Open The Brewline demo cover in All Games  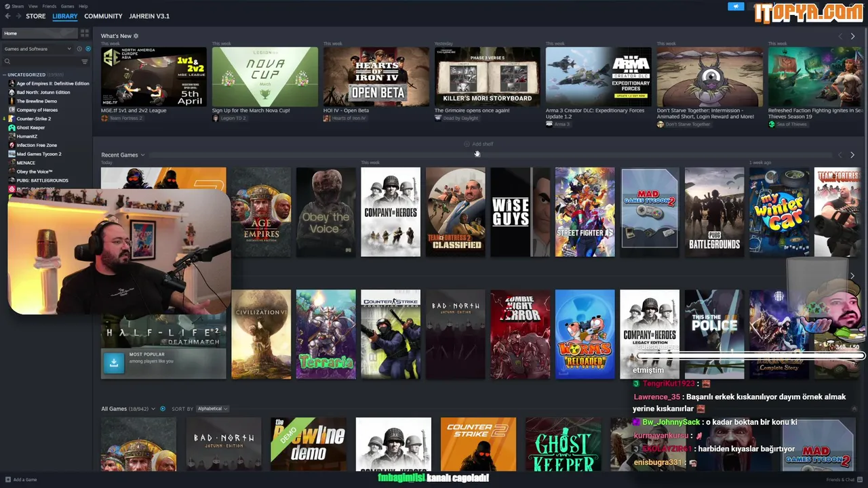(x=309, y=444)
